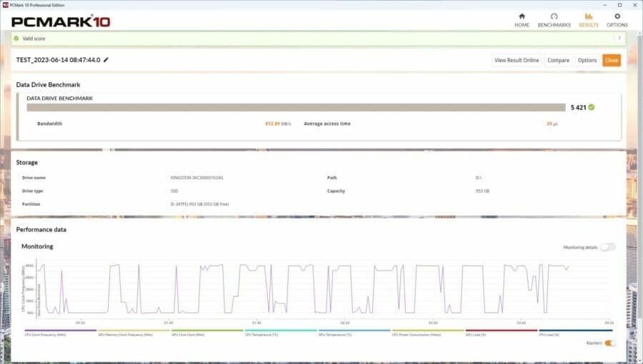Click the drive name KINGSTON SKC3000S1024G
The image size is (643, 364).
197,178
